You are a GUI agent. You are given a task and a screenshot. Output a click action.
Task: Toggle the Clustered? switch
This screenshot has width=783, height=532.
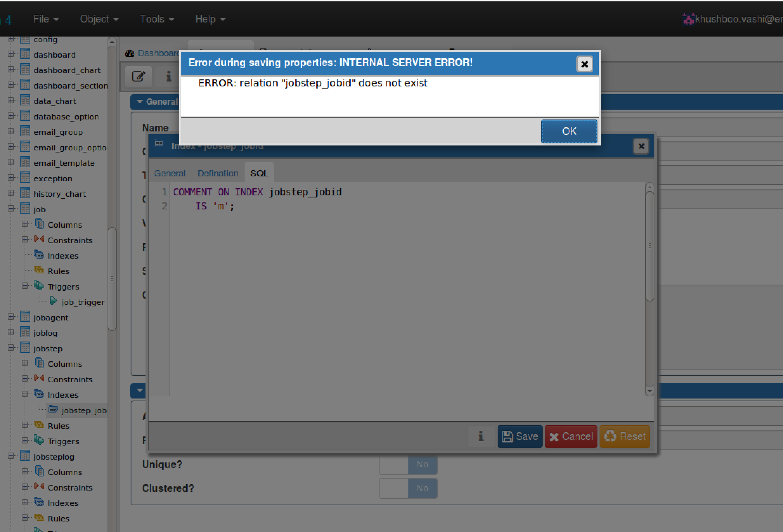408,488
